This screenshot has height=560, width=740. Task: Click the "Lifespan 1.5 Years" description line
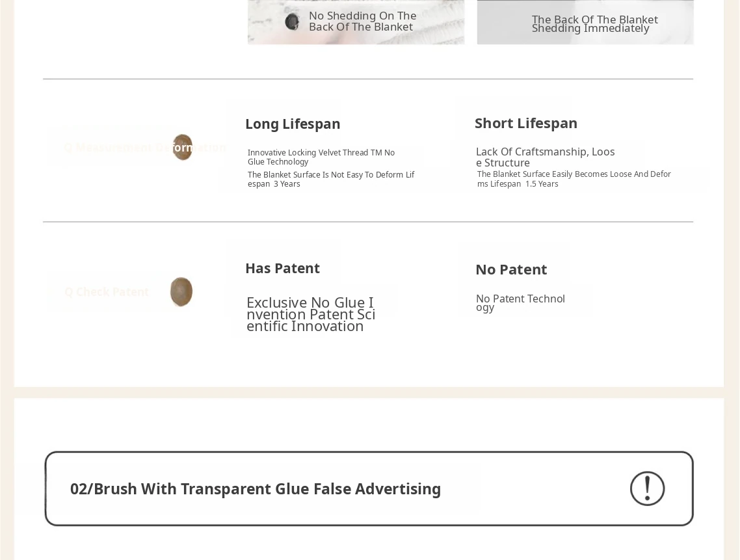pyautogui.click(x=574, y=179)
